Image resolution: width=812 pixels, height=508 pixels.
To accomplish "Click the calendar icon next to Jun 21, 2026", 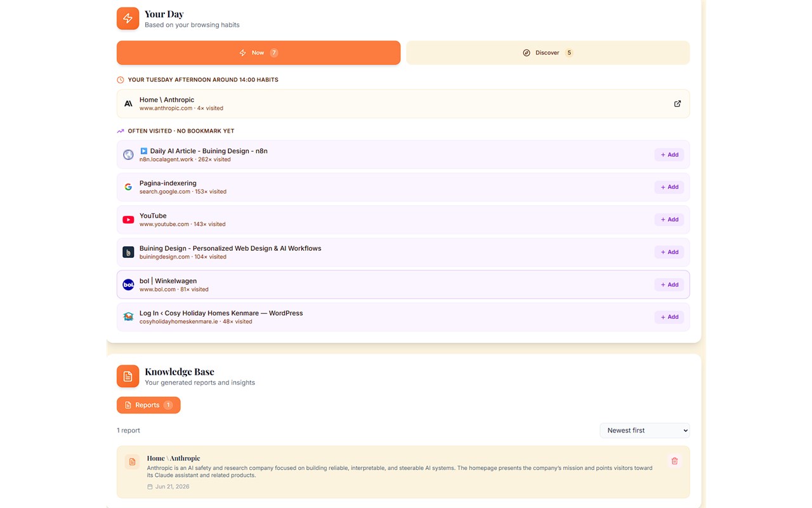I will tap(150, 487).
